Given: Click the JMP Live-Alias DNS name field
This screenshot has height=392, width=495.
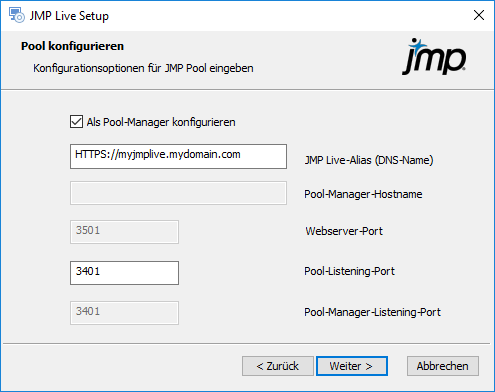Looking at the screenshot, I should click(178, 156).
